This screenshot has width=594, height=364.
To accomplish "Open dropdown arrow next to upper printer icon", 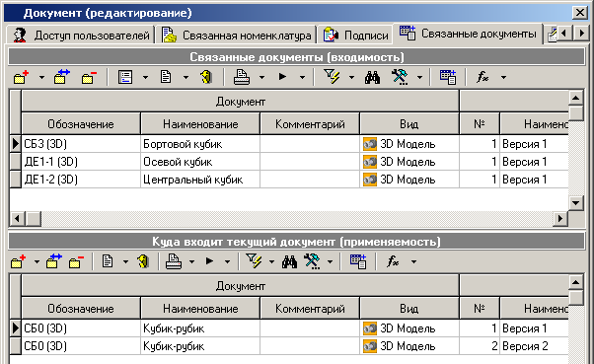I will [x=261, y=77].
